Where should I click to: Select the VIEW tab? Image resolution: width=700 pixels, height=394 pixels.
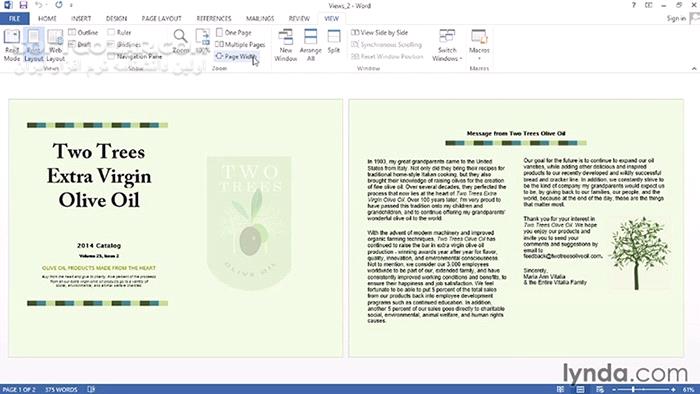coord(331,18)
